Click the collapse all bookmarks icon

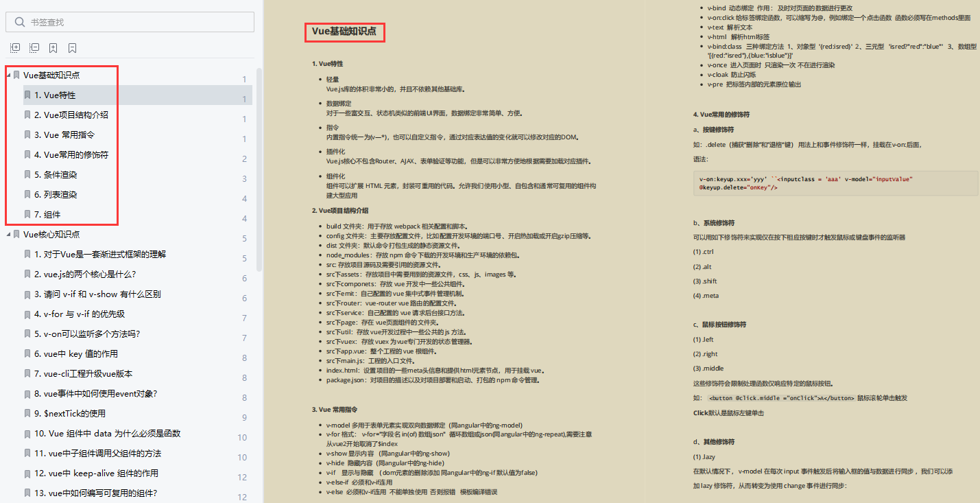click(34, 48)
